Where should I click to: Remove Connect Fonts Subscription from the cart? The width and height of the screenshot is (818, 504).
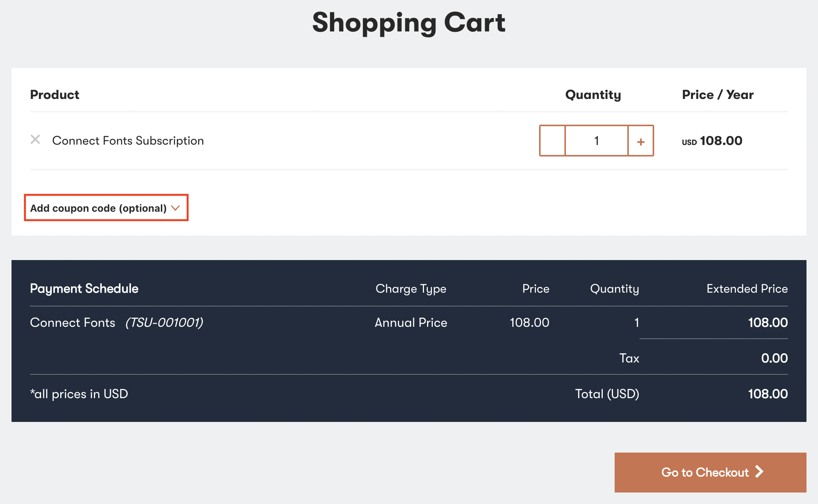[x=35, y=140]
